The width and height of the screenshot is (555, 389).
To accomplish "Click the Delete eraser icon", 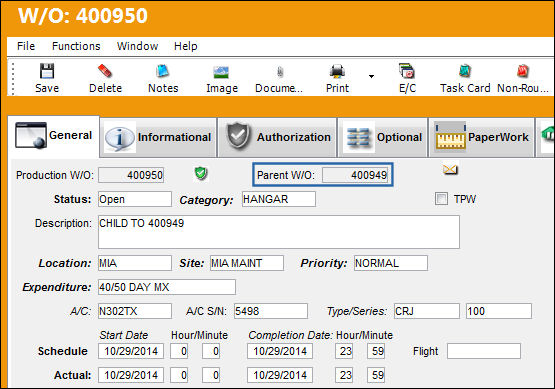I will 105,71.
